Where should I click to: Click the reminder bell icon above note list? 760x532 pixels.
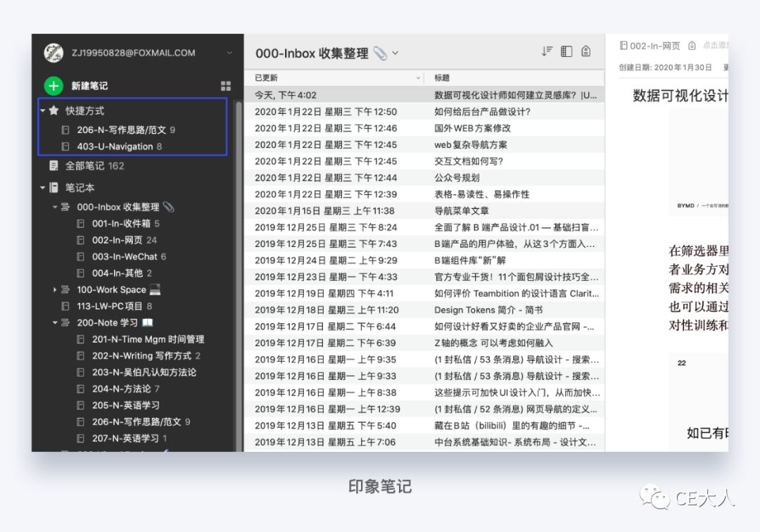pyautogui.click(x=586, y=51)
